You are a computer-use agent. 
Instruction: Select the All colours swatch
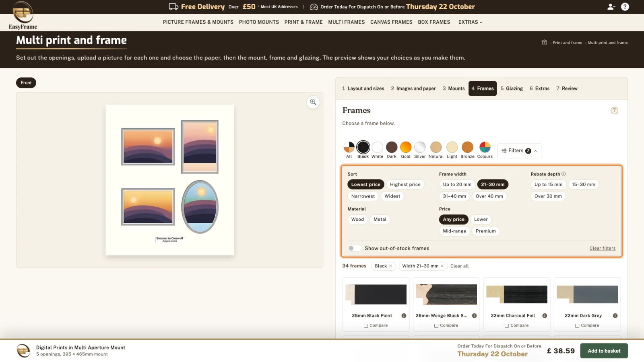tap(349, 147)
